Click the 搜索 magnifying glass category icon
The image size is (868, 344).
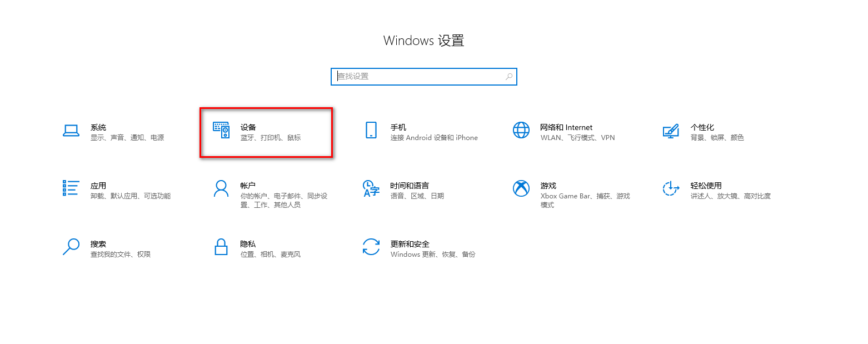(71, 247)
